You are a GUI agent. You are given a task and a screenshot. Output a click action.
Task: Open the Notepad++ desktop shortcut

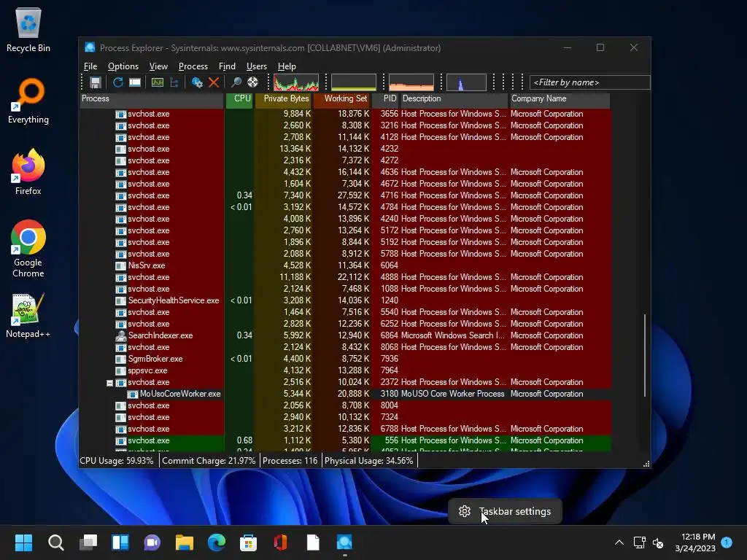click(28, 316)
